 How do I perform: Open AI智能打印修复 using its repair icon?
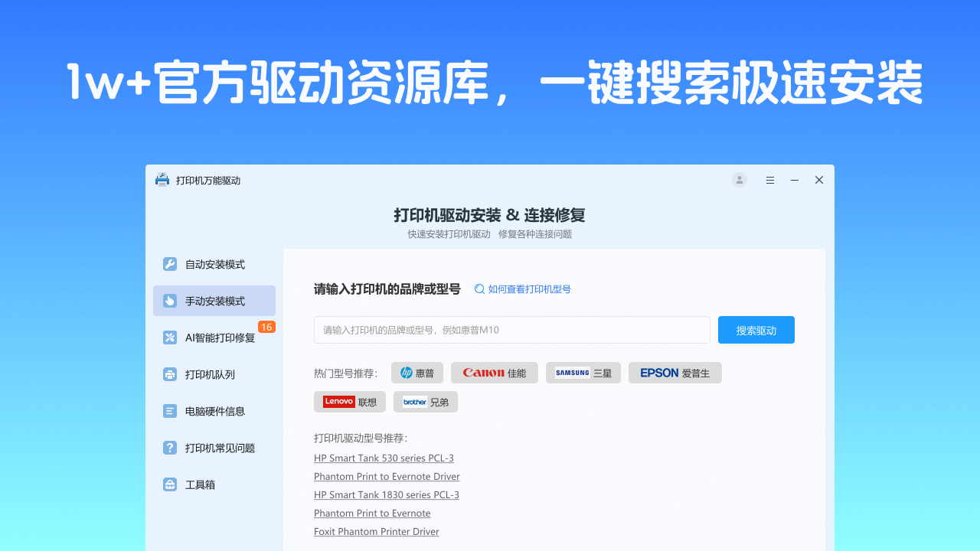pos(169,337)
